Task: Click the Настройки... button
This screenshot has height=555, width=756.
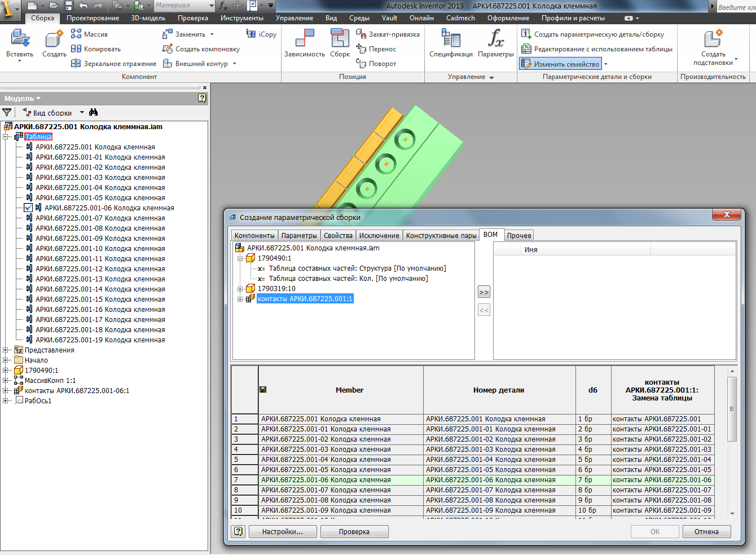Action: click(x=283, y=531)
